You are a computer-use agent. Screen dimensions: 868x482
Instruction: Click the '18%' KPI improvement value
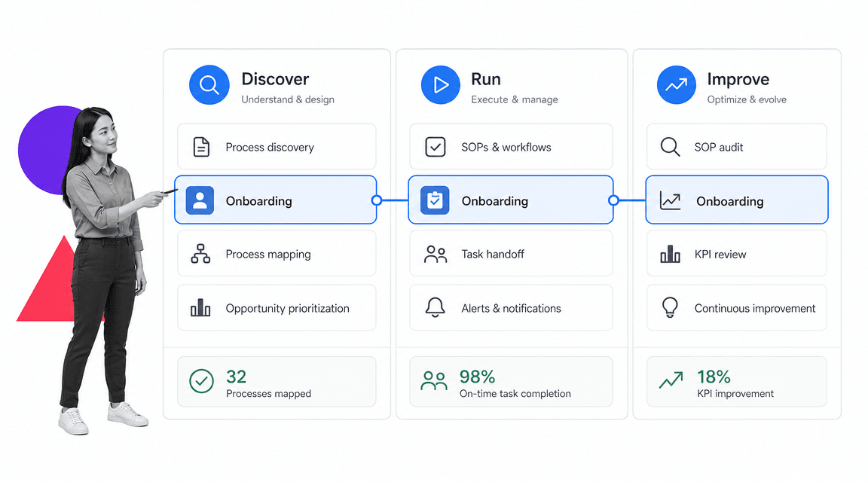click(x=714, y=377)
